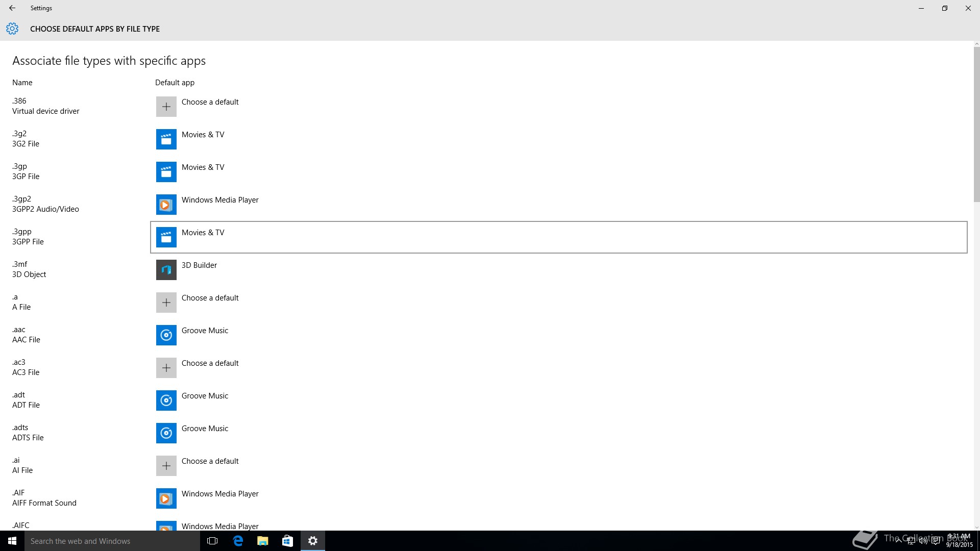Click the Movies & TV icon for .3g2
980x551 pixels.
(166, 139)
